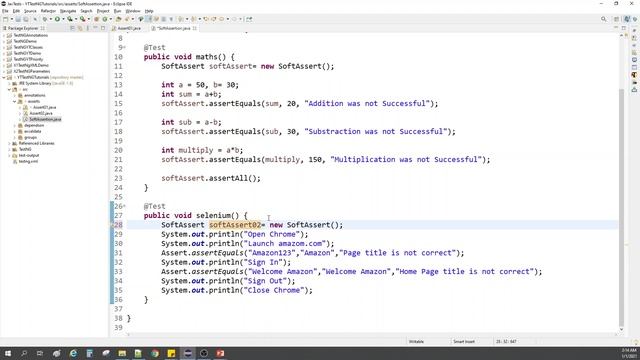Open the Refactor menu
This screenshot has width=640, height=360.
coord(48,11)
